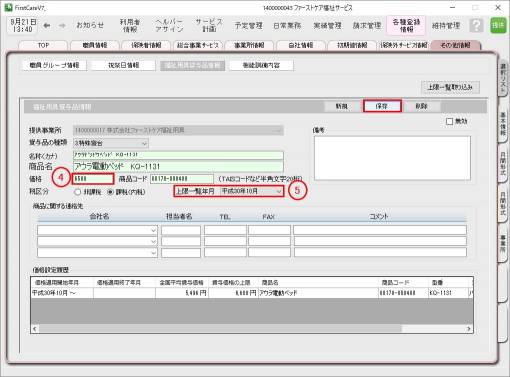
Task: Click the 平成30年10月 ～ cell in history table
Action: (x=62, y=293)
